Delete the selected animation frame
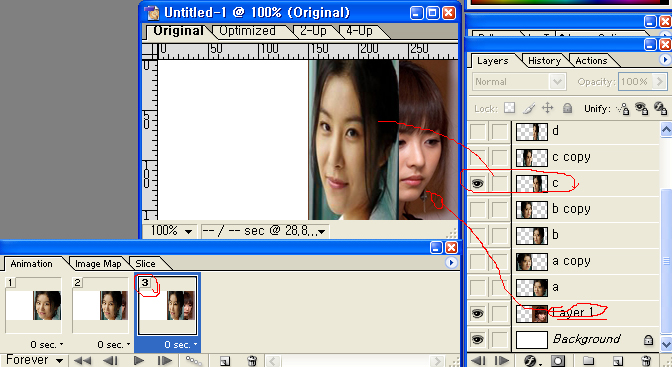 252,361
